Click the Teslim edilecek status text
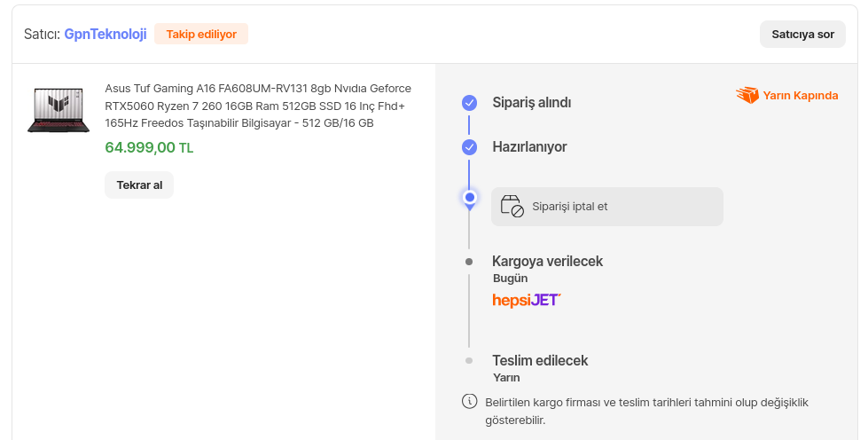868x440 pixels. click(x=540, y=360)
